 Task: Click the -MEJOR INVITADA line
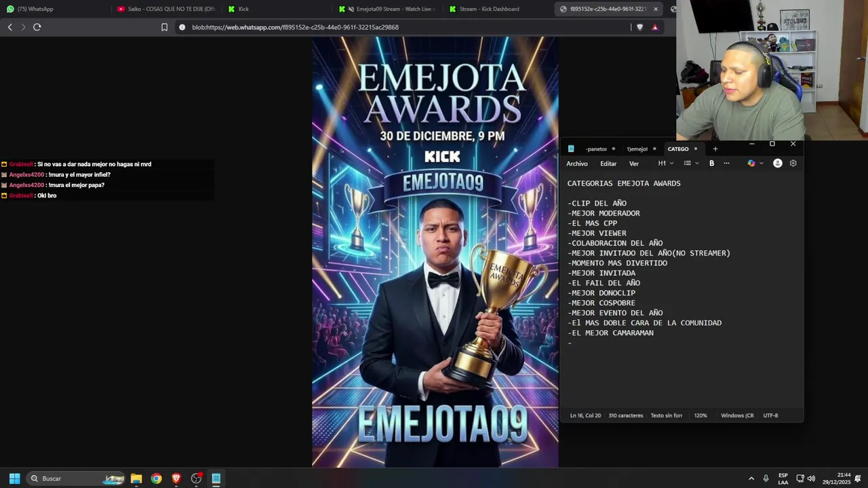click(601, 273)
